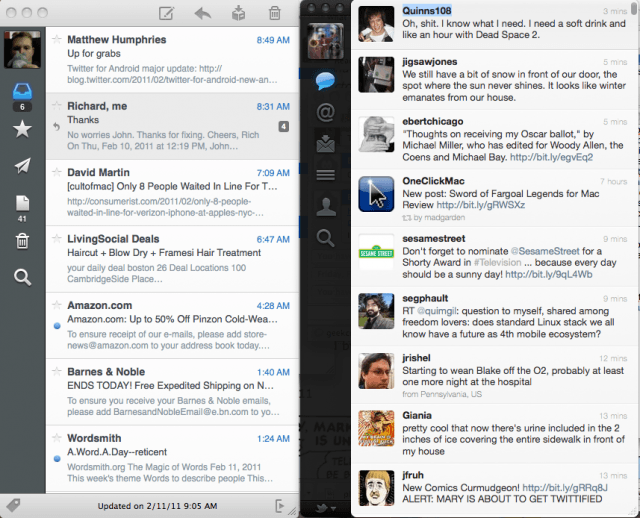Screen dimensions: 640x518
Task: Open bit.ly/gRRq8J link in jfruh tweet
Action: pyautogui.click(x=565, y=488)
